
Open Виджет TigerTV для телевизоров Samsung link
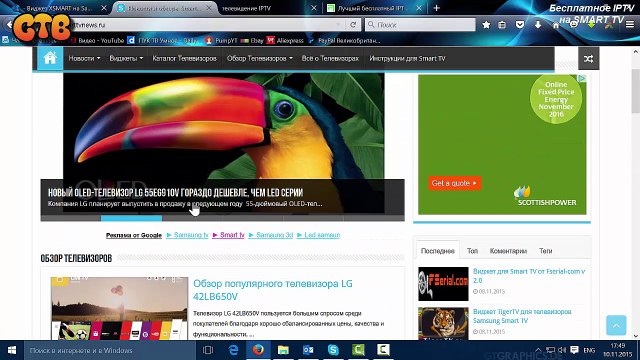[522, 316]
